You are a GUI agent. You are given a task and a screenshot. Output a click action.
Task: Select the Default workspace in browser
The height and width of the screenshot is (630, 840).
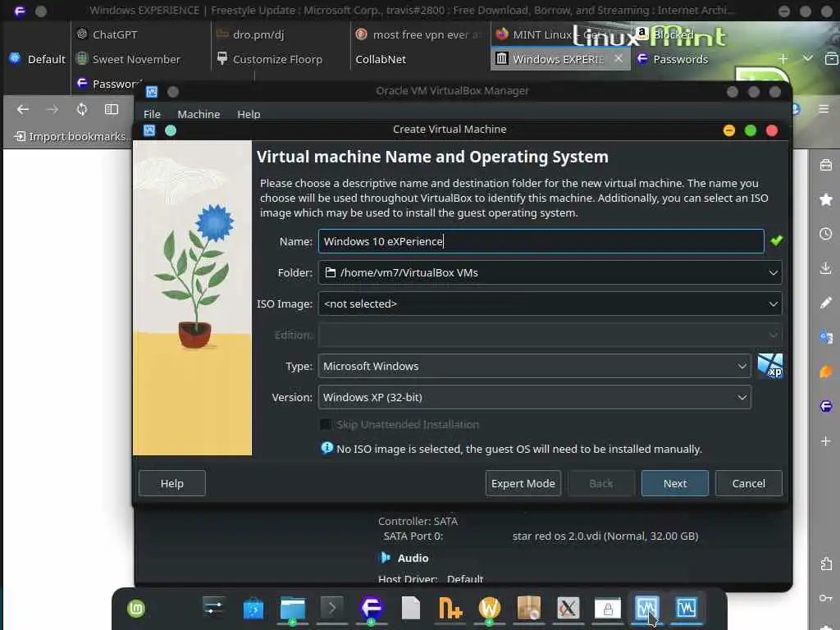point(38,59)
